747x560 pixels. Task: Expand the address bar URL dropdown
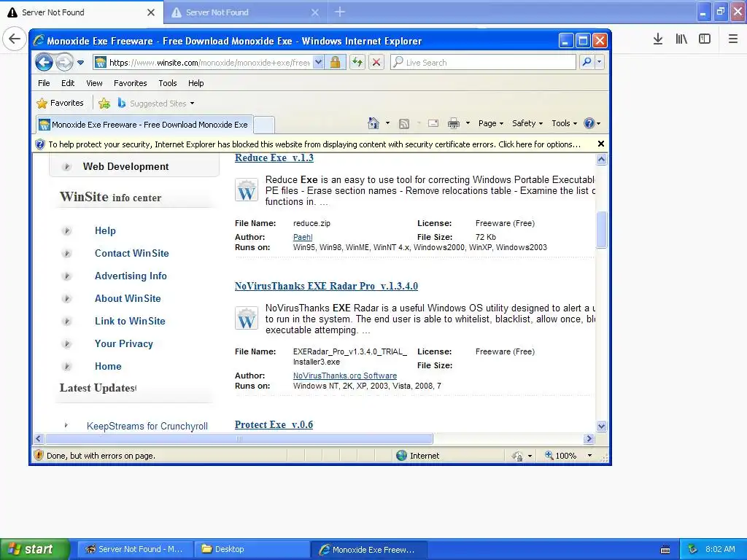coord(318,63)
